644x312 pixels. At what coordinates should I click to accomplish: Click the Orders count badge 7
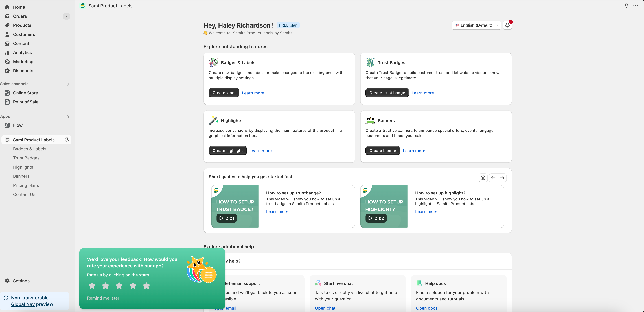(x=66, y=16)
